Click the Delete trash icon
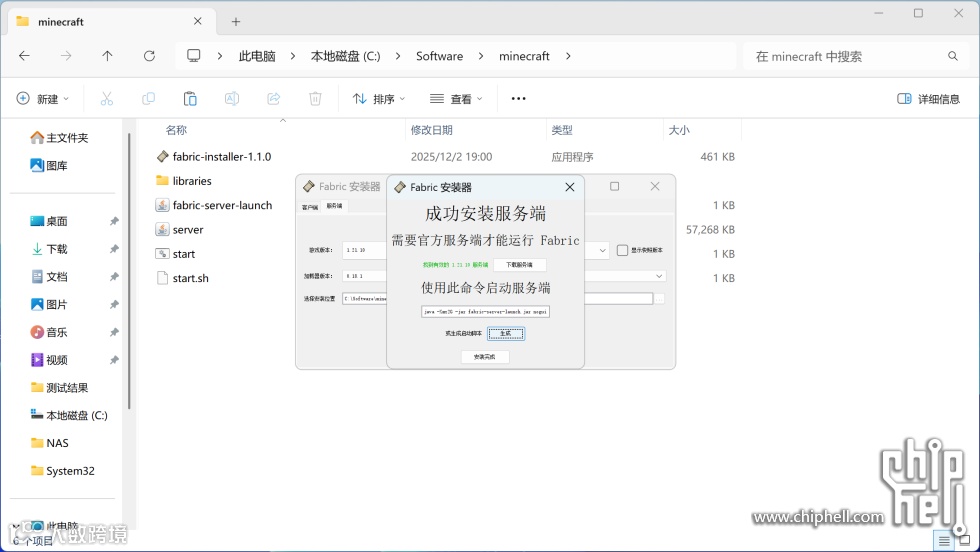 click(315, 99)
